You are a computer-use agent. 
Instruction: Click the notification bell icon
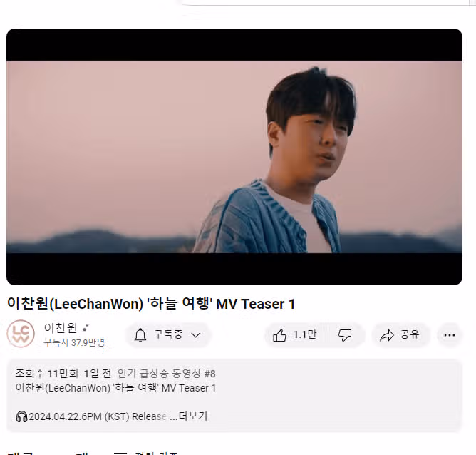(x=140, y=335)
